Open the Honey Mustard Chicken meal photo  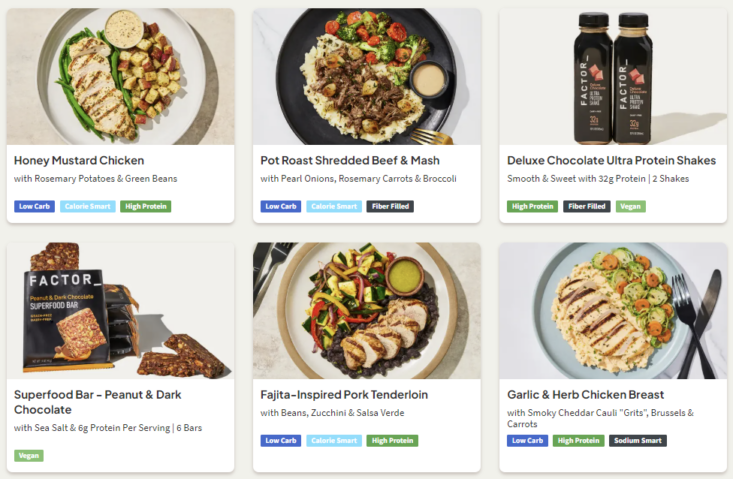click(x=120, y=76)
